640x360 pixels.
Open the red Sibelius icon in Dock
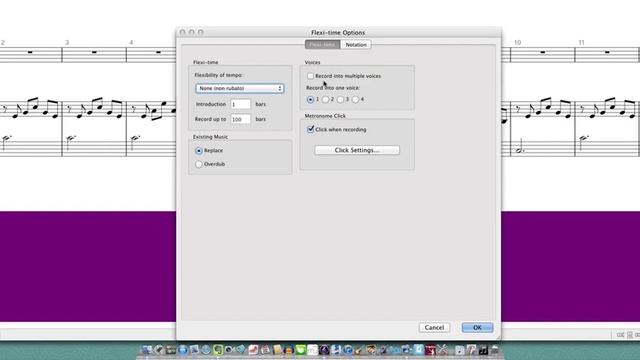(x=431, y=350)
